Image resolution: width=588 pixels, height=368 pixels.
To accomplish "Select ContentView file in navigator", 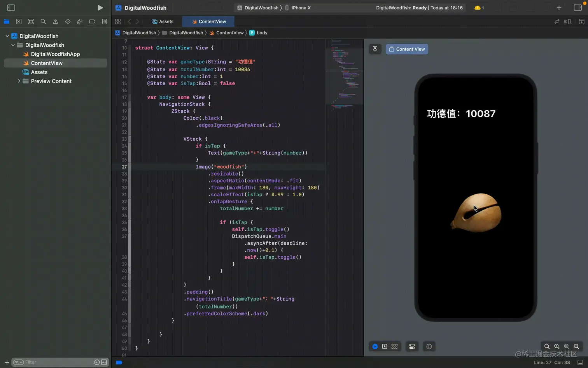I will click(x=55, y=63).
